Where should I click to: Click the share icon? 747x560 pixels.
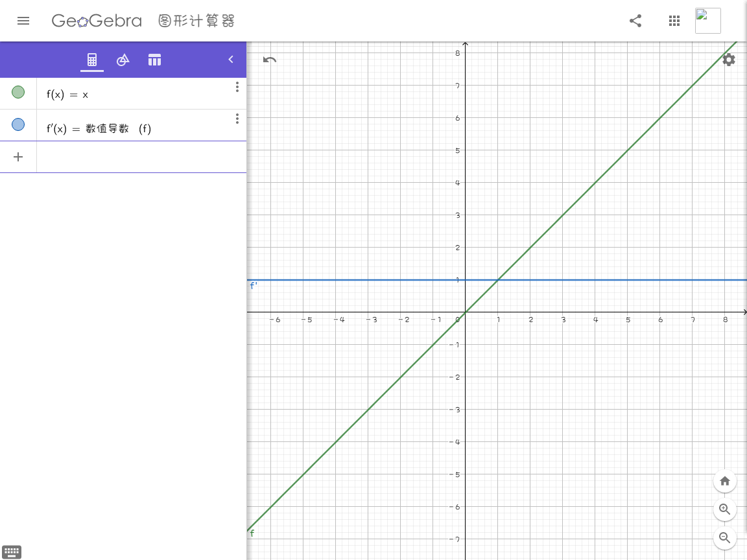pyautogui.click(x=635, y=21)
